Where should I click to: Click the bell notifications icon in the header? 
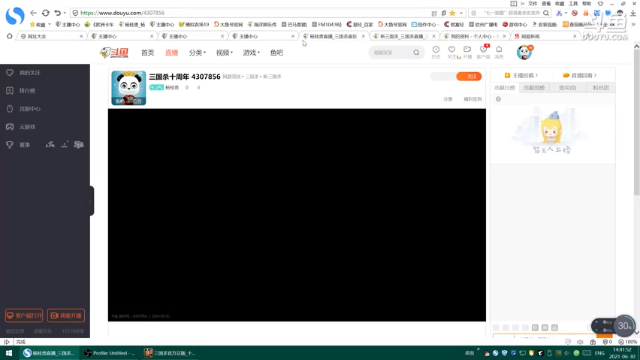[499, 49]
